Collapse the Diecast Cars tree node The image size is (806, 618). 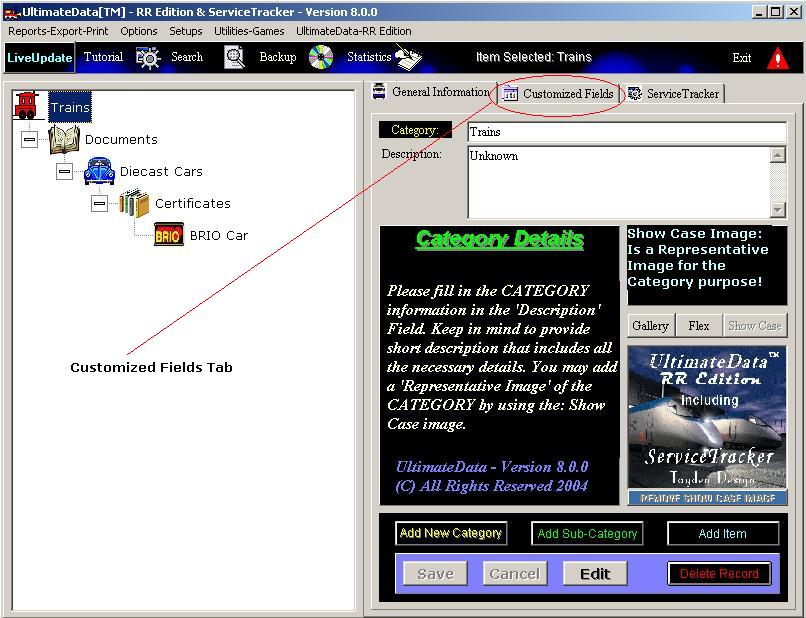coord(65,172)
